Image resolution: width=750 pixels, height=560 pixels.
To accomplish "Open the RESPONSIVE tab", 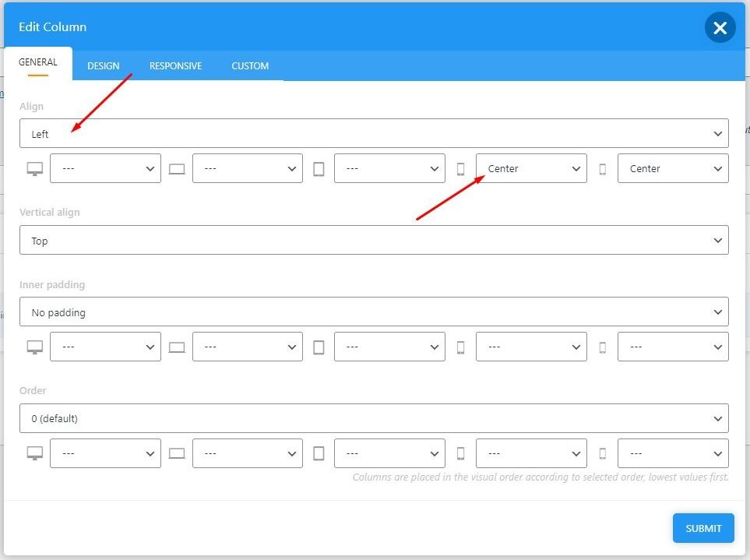I will point(175,66).
